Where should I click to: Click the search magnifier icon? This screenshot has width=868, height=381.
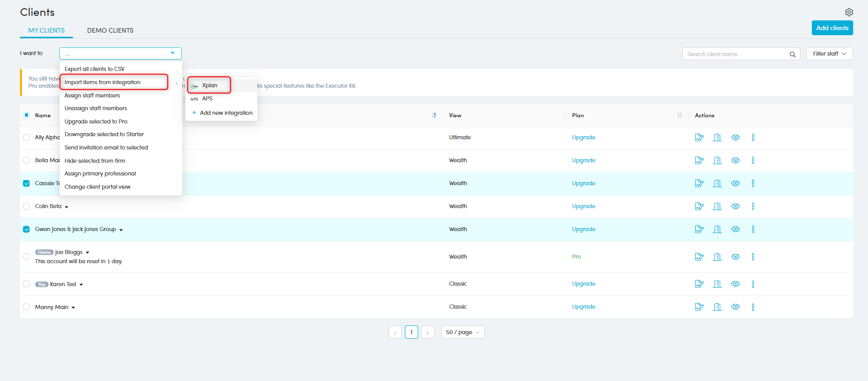(x=792, y=54)
